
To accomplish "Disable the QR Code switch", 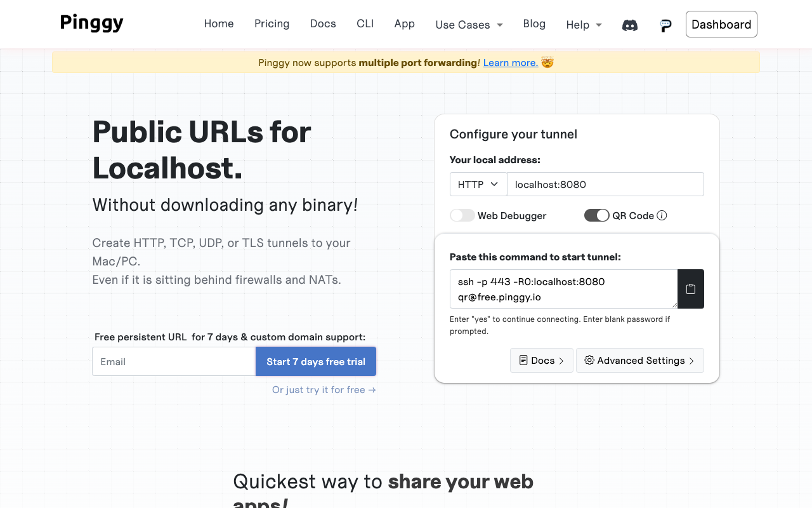I will point(597,215).
